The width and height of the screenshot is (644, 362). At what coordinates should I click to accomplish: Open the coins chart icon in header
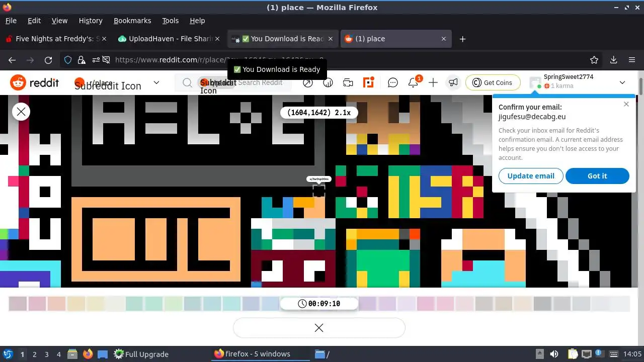coord(328,83)
